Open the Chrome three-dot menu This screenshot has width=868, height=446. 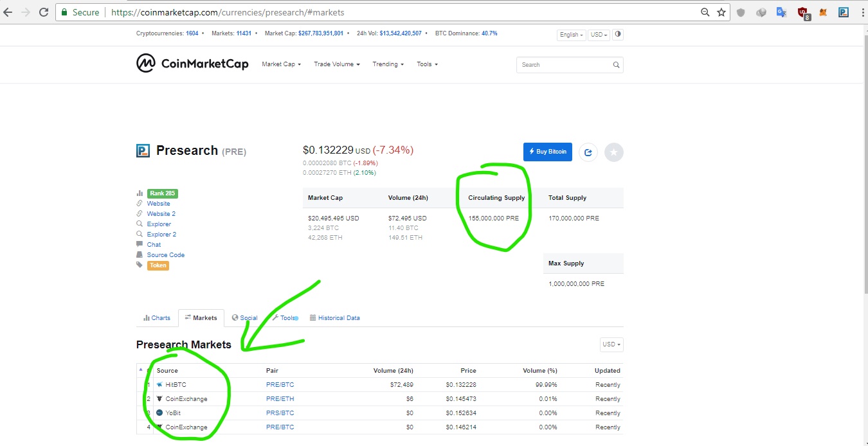tap(862, 12)
